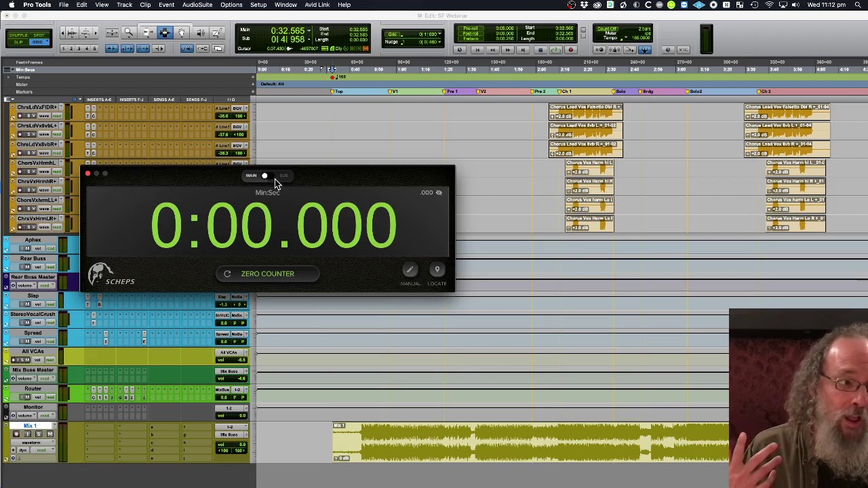
Task: Open the Avid Link menu
Action: (x=317, y=5)
